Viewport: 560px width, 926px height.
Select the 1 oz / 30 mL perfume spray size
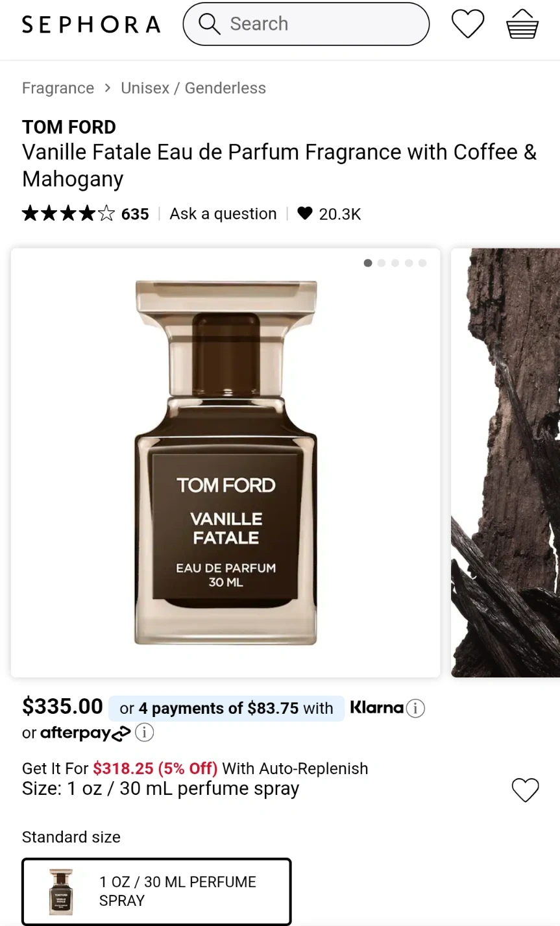point(156,891)
